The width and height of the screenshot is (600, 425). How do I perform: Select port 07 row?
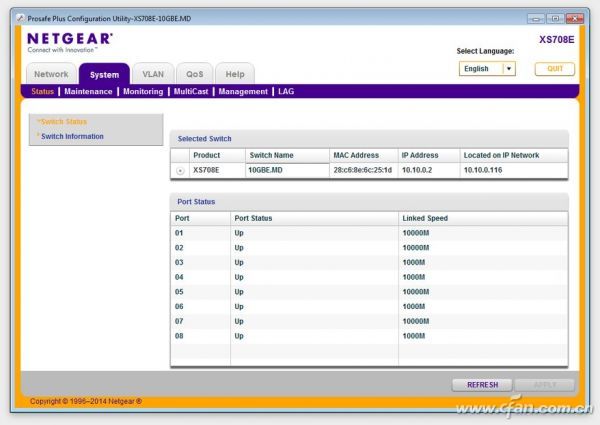tap(369, 321)
